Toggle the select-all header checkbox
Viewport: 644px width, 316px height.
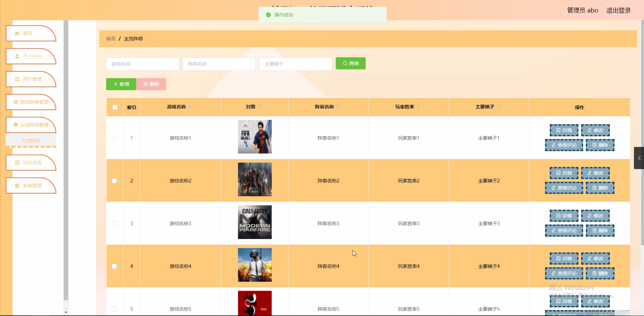click(115, 107)
